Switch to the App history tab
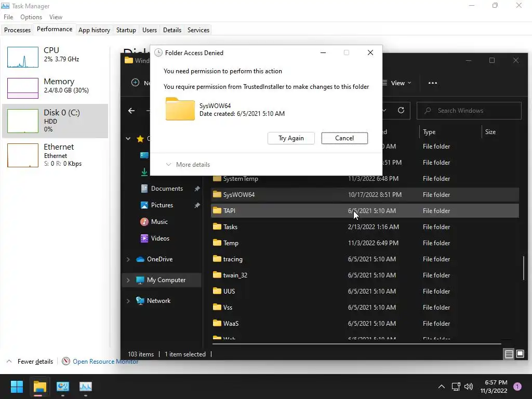Viewport: 532px width, 399px height. click(94, 30)
